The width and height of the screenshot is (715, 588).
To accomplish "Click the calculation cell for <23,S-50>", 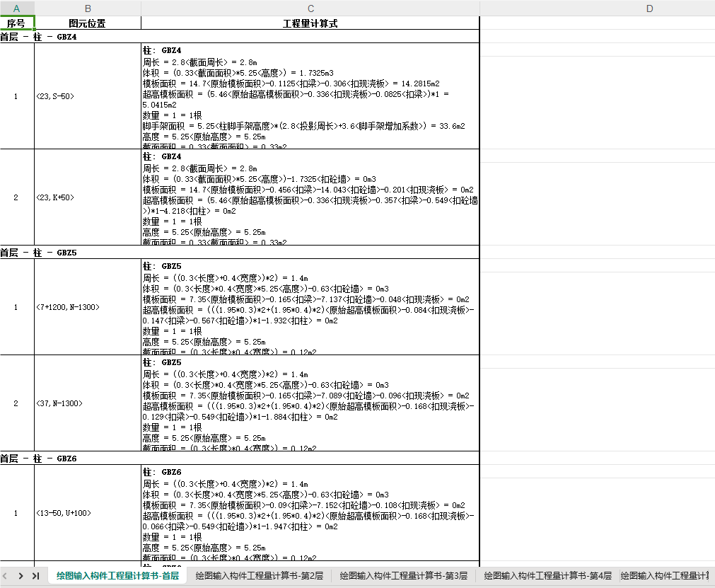I will [310, 96].
